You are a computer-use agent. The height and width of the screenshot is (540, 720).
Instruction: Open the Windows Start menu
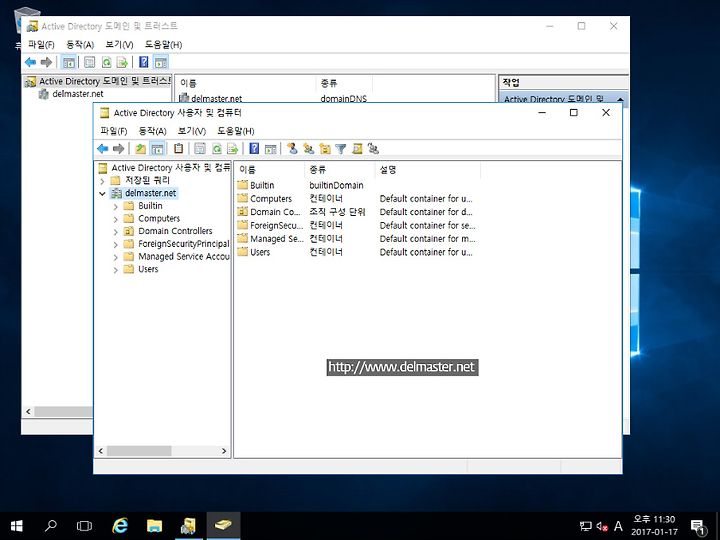(x=17, y=526)
